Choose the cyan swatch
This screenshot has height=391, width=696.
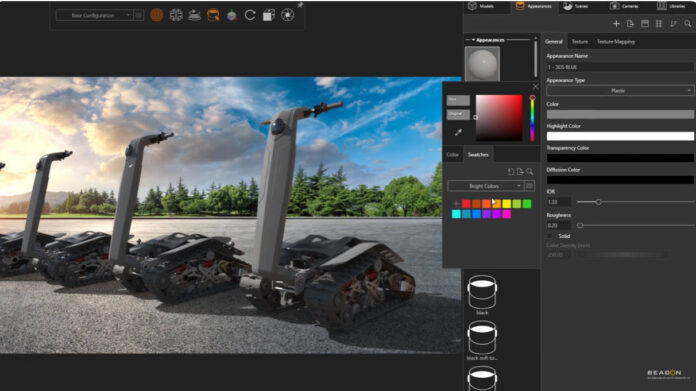click(x=456, y=214)
